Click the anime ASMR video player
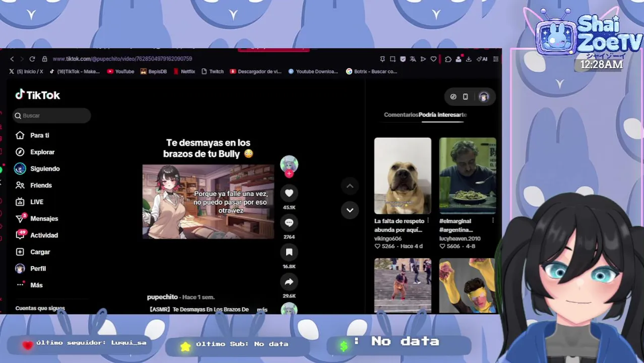The width and height of the screenshot is (644, 363). (x=208, y=202)
